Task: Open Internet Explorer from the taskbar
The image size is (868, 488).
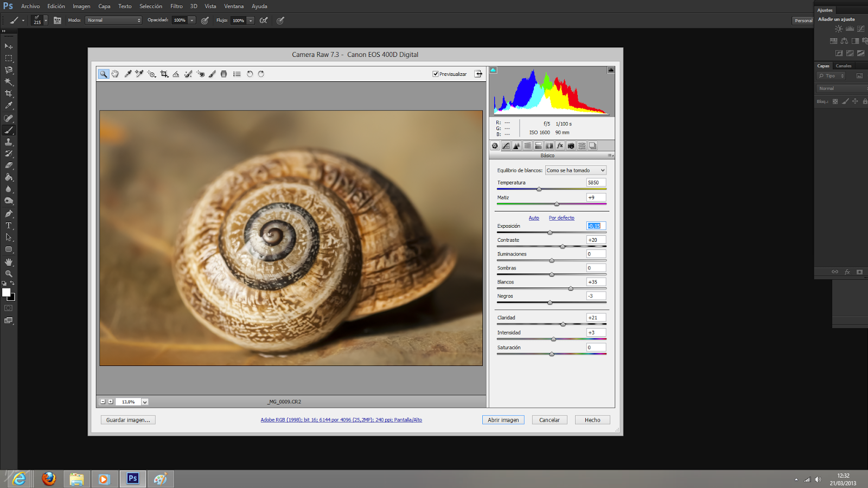Action: pos(19,479)
